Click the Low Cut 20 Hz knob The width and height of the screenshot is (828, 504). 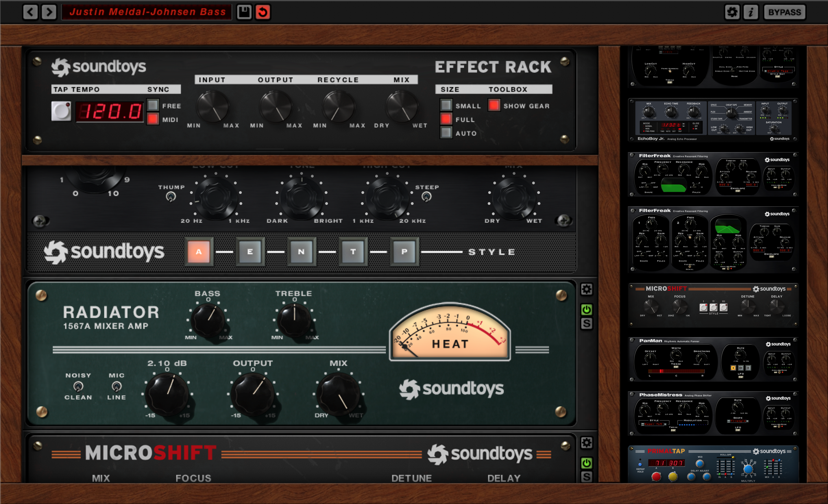[216, 198]
